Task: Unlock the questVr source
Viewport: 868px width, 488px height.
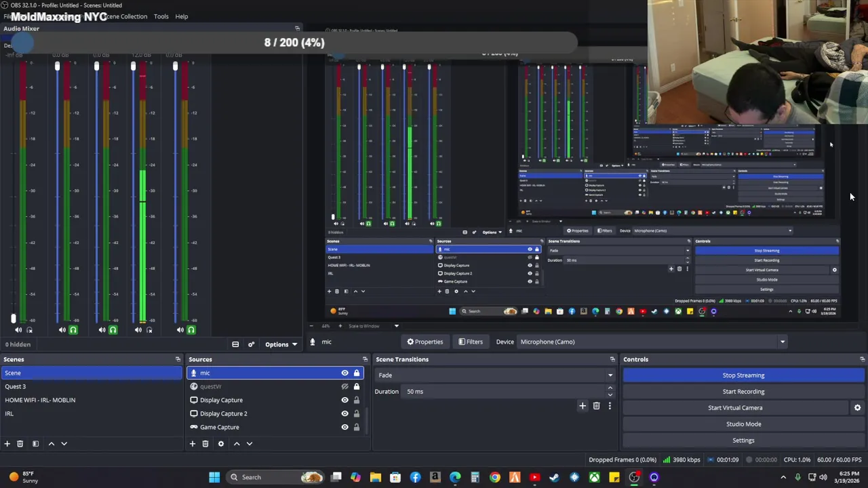Action: coord(356,386)
